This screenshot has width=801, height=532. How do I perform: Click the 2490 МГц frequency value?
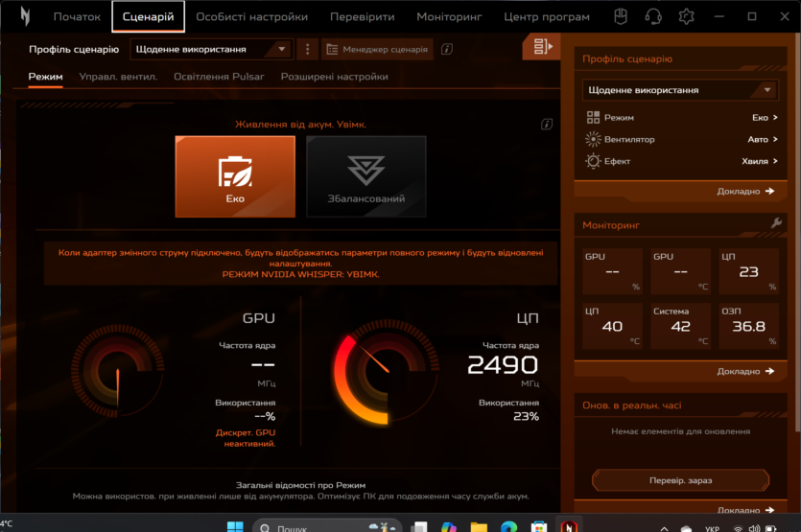click(503, 365)
